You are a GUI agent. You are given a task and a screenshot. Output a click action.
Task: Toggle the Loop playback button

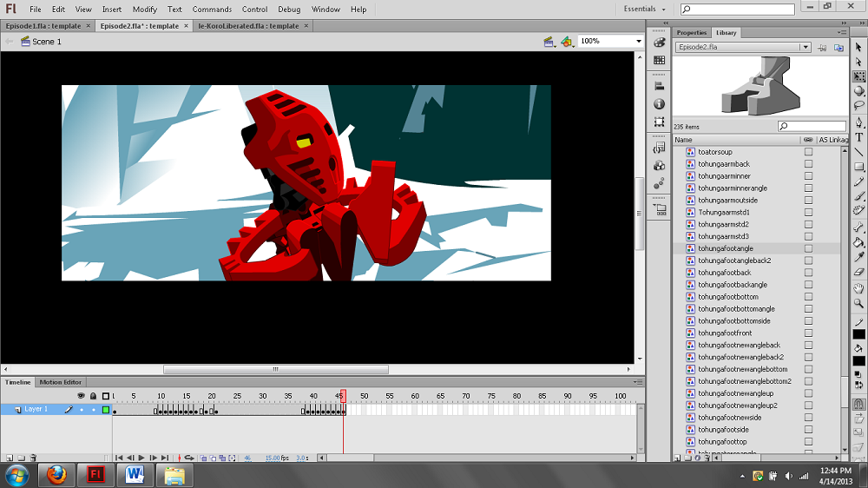click(189, 458)
